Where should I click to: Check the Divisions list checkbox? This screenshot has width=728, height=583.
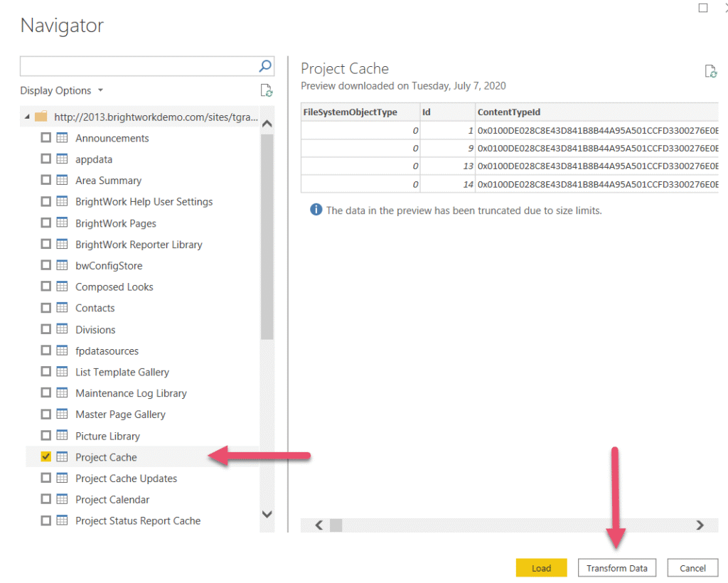tap(46, 329)
